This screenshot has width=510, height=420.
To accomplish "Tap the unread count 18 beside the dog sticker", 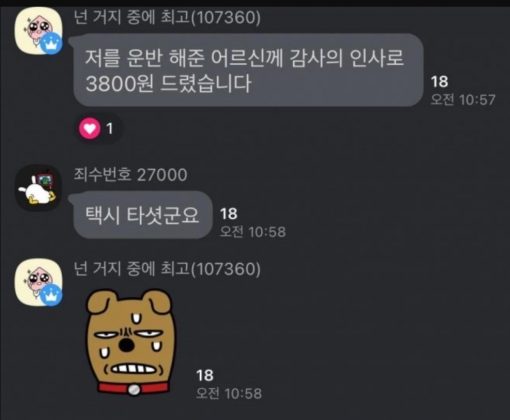I will tap(205, 375).
